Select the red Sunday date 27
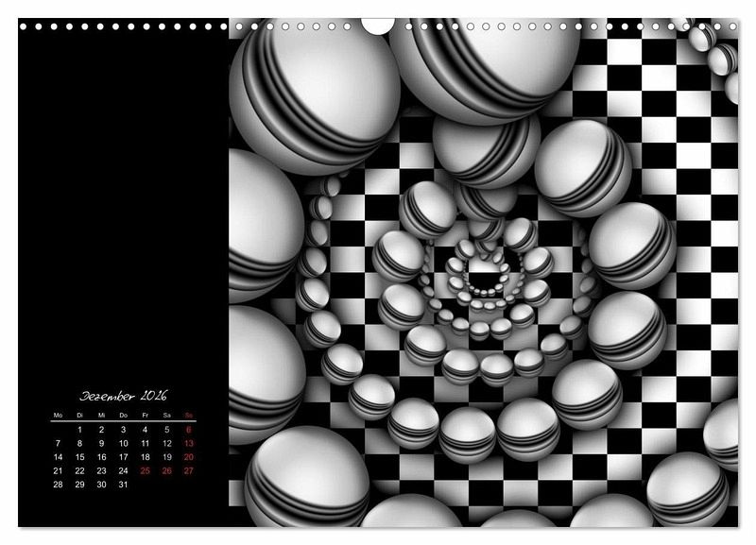The image size is (756, 545). [x=189, y=470]
